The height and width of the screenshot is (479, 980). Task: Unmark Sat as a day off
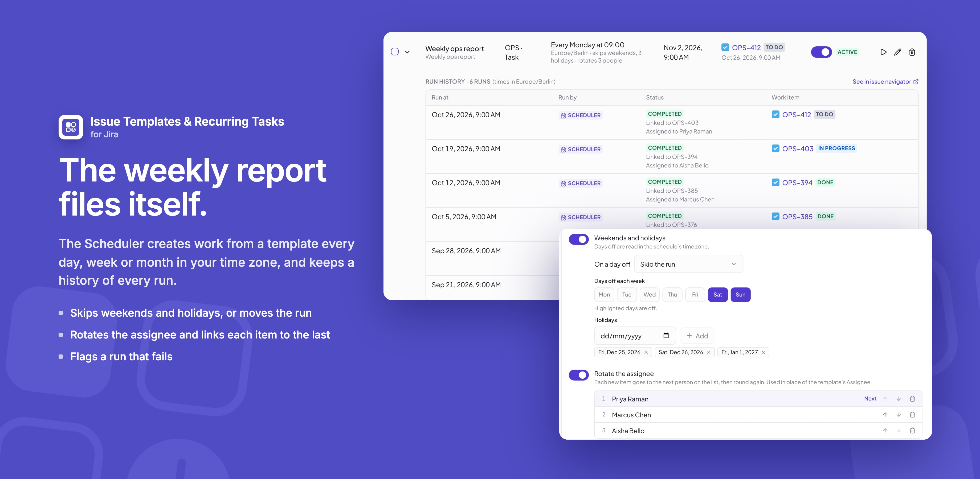pyautogui.click(x=718, y=295)
